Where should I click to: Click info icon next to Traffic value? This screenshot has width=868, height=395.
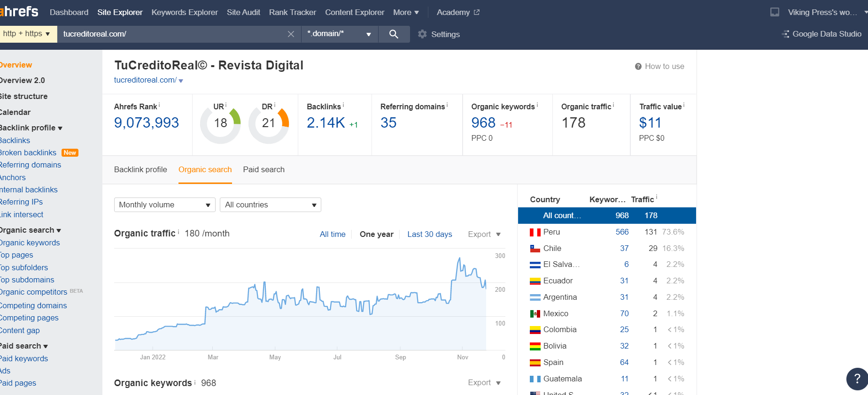(x=684, y=105)
